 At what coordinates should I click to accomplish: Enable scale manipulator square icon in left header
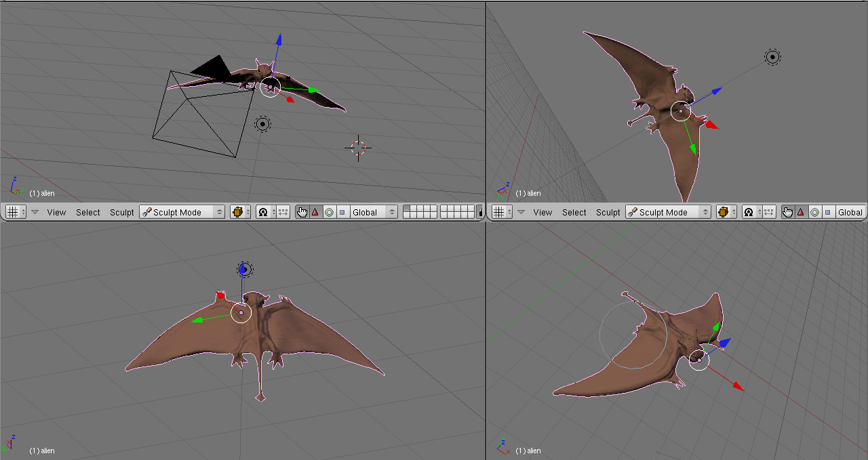342,212
